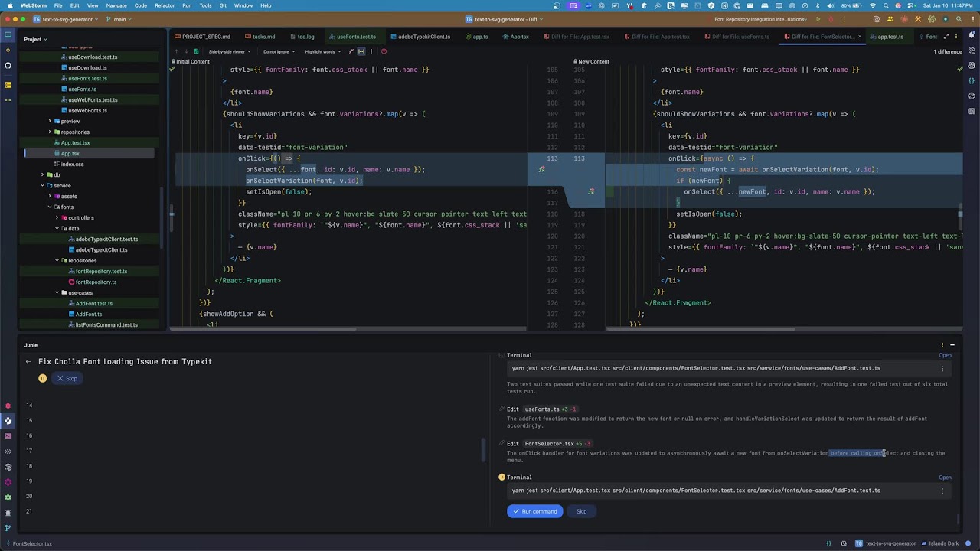Open the Git tool window icon at bottom-left
This screenshot has height=551, width=980.
8,527
